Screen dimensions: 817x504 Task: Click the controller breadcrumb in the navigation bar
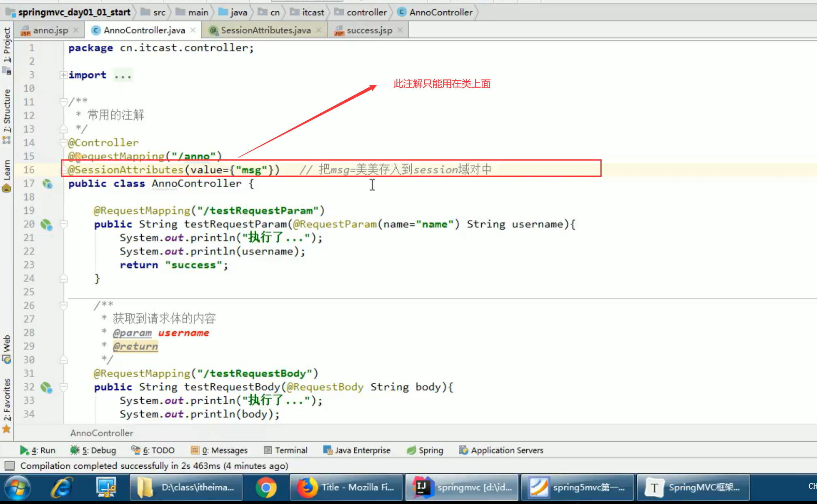coord(366,12)
